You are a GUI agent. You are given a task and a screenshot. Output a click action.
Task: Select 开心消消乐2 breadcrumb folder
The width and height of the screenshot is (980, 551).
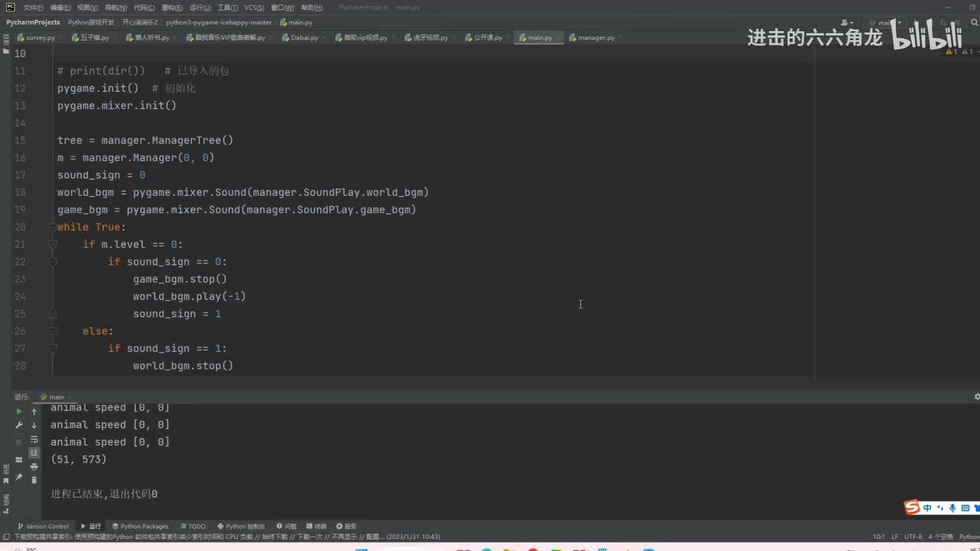tap(139, 22)
